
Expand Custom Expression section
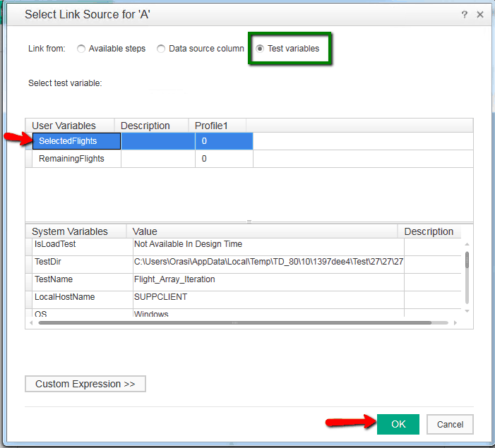coord(85,384)
